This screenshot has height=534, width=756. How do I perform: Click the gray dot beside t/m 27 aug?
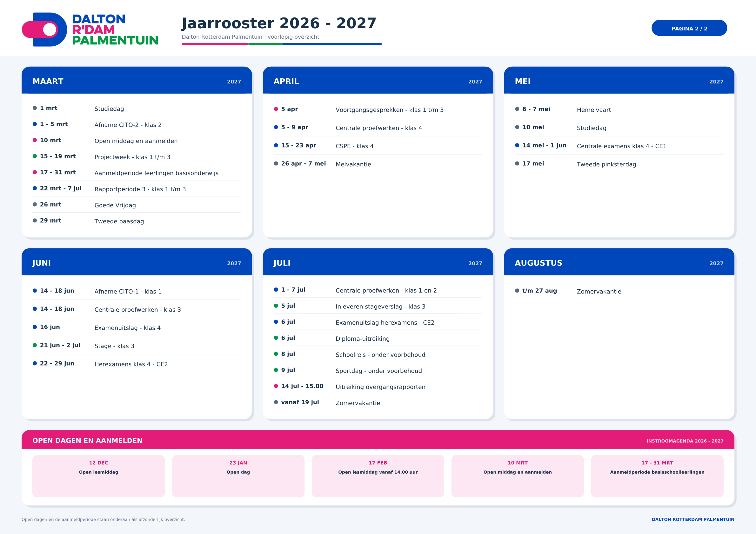coord(517,291)
